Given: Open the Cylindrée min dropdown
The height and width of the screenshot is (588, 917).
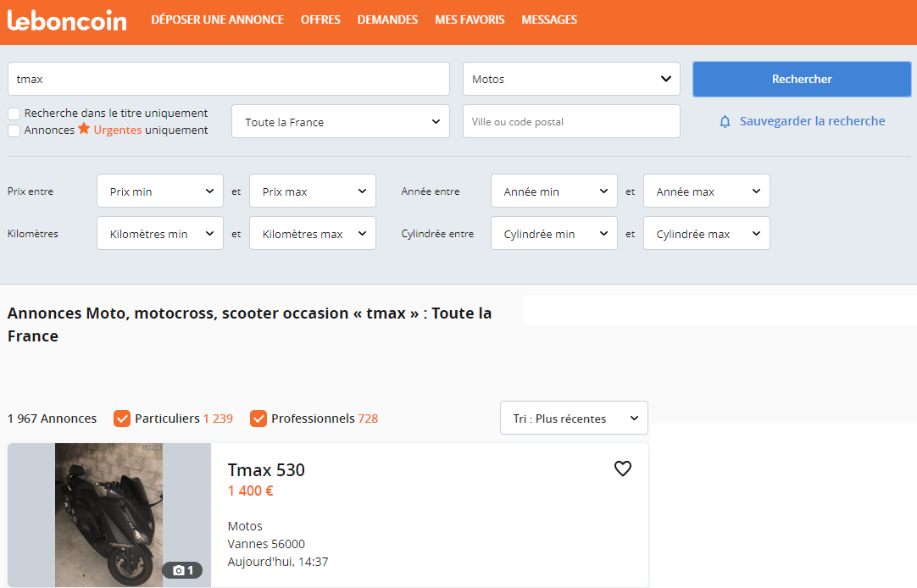Looking at the screenshot, I should click(553, 233).
